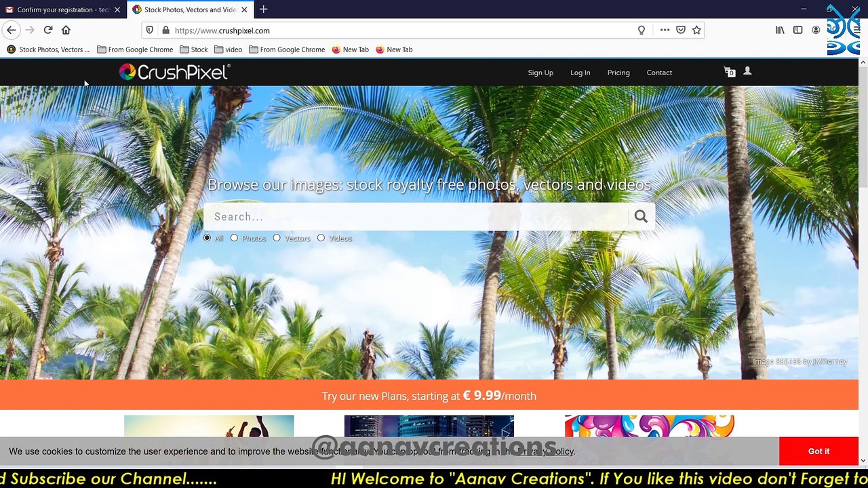Image resolution: width=868 pixels, height=488 pixels.
Task: Open first From Google Chrome bookmark folder
Action: click(x=135, y=49)
